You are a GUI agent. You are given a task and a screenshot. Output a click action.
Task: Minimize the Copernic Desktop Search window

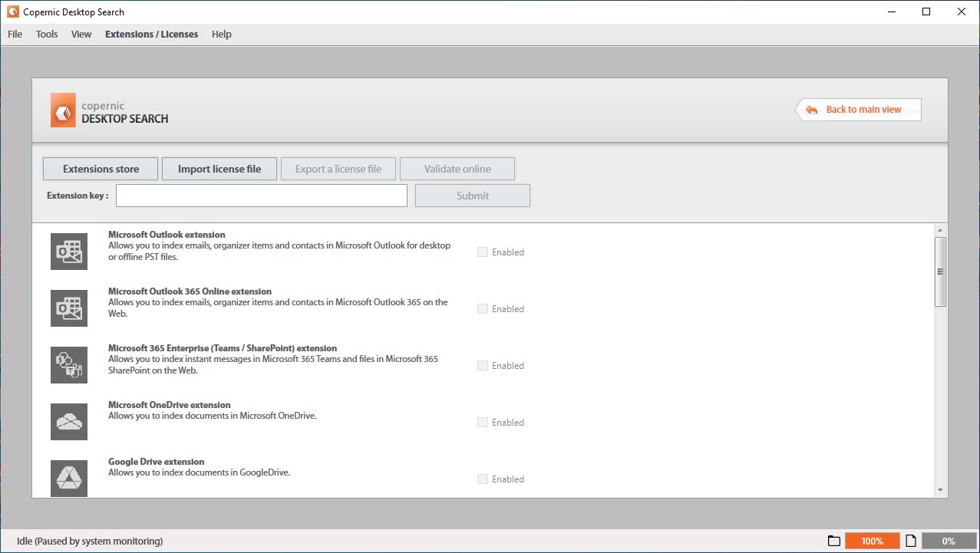click(x=892, y=12)
